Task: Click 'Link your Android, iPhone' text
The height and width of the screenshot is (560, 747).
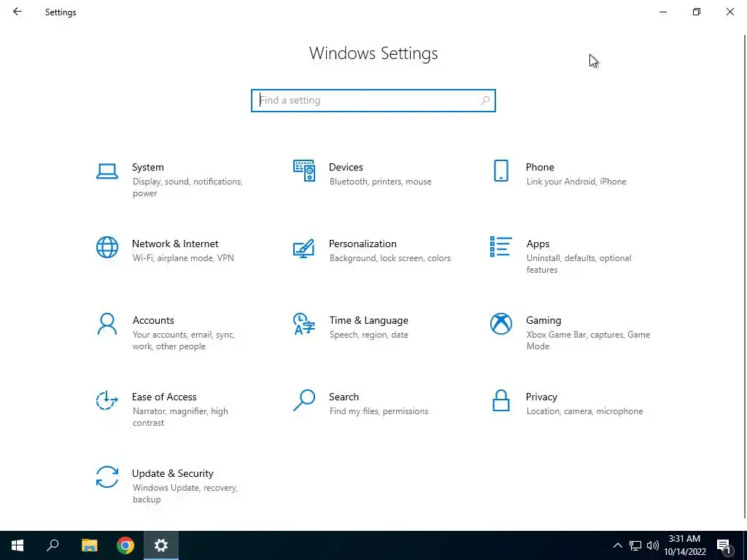Action: tap(576, 182)
